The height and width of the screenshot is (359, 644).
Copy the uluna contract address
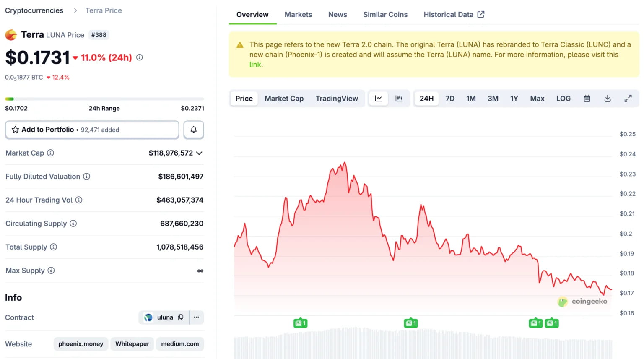coord(181,317)
